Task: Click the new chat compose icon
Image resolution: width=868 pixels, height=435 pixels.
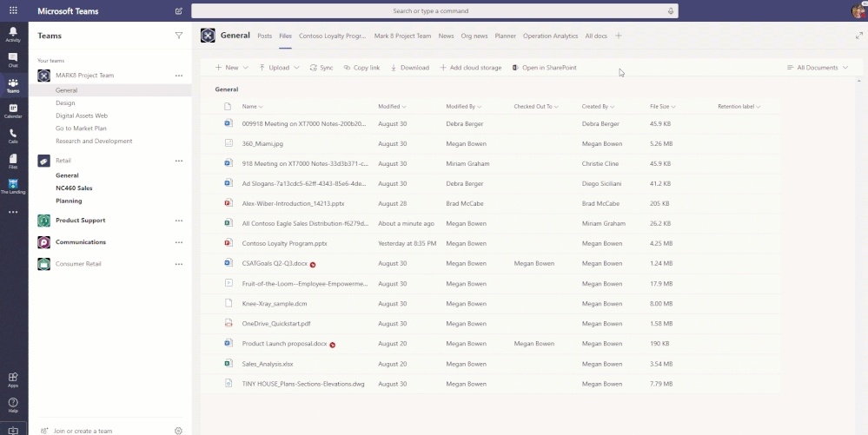Action: (x=178, y=11)
